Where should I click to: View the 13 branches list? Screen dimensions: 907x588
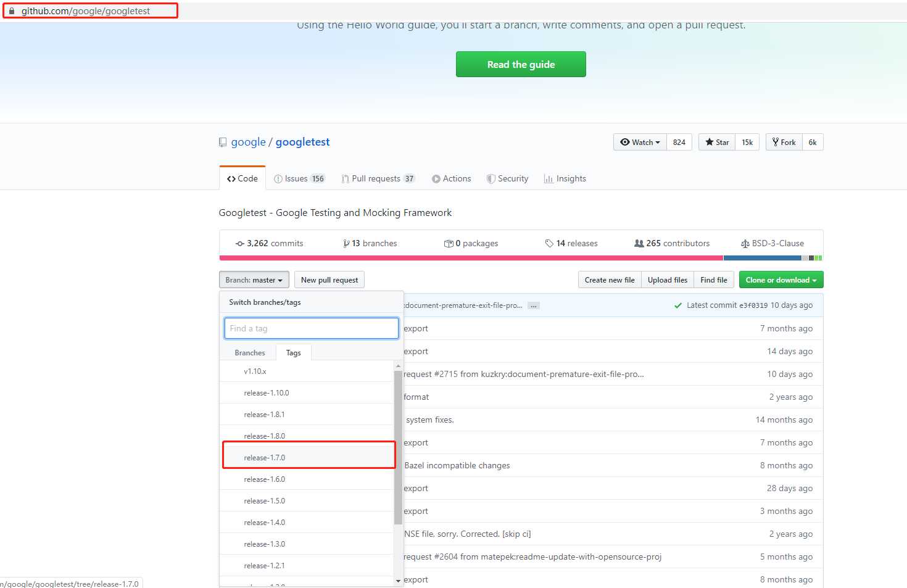(x=370, y=243)
